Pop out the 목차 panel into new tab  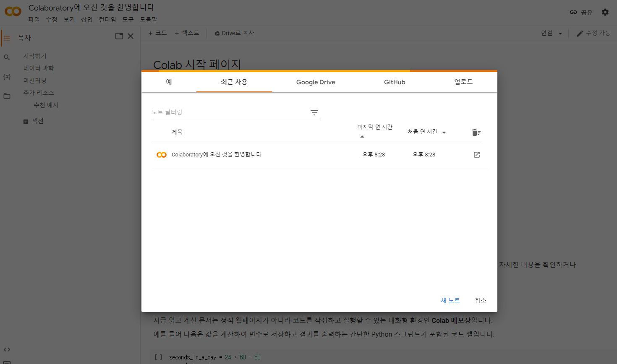pyautogui.click(x=119, y=36)
